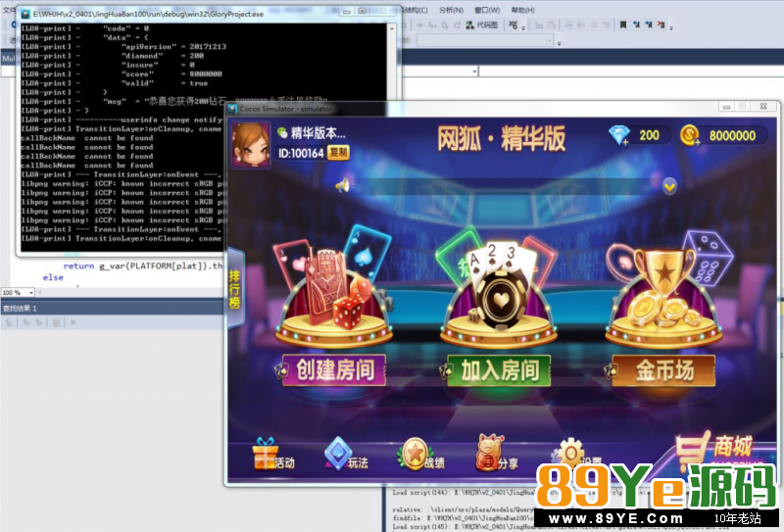Open the 窗口(W) menu in Visual Studio
The image size is (784, 532).
point(487,10)
